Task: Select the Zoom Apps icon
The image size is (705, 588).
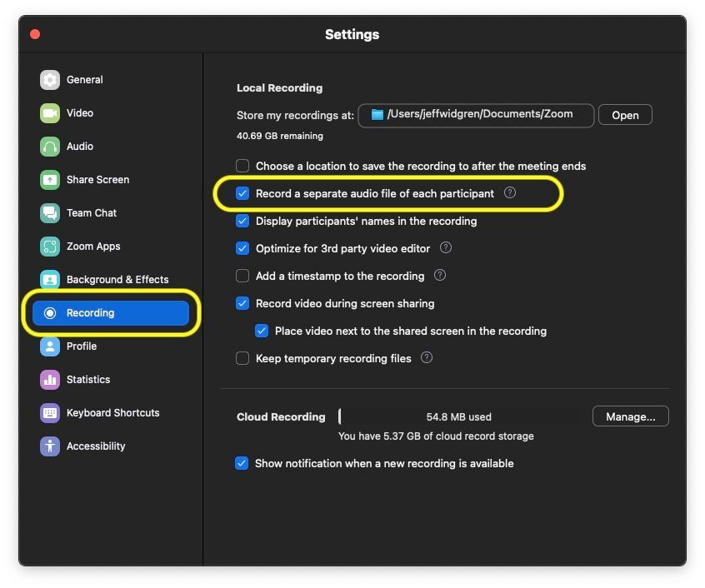Action: [50, 247]
